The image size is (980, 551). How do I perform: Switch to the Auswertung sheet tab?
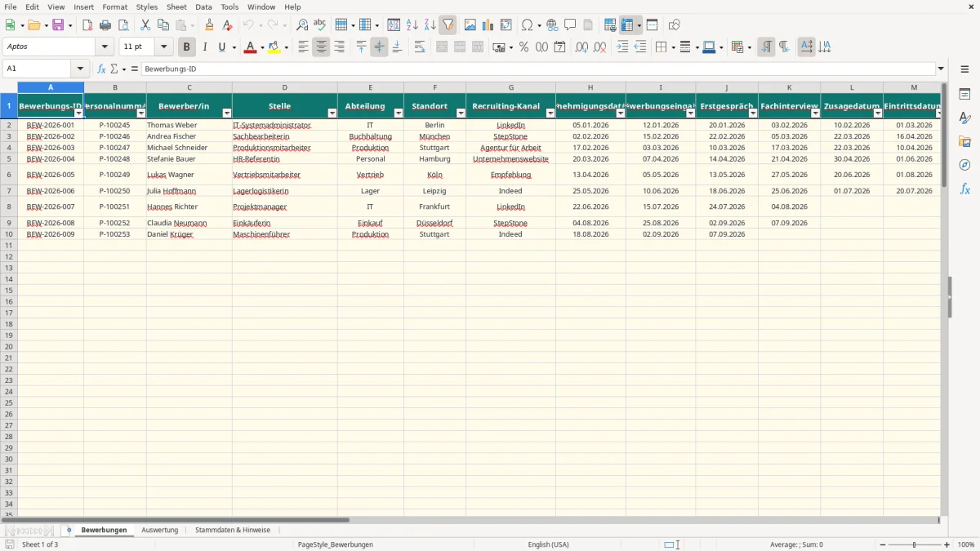click(x=160, y=530)
